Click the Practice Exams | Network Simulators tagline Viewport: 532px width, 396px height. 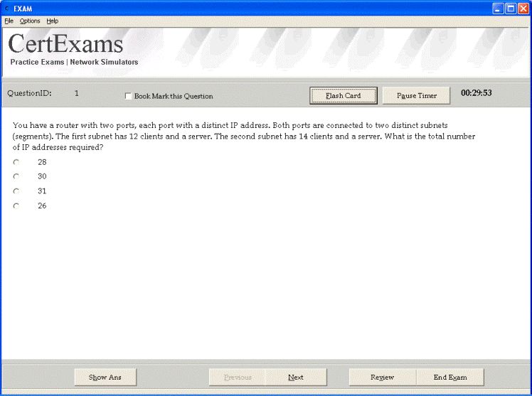click(74, 62)
